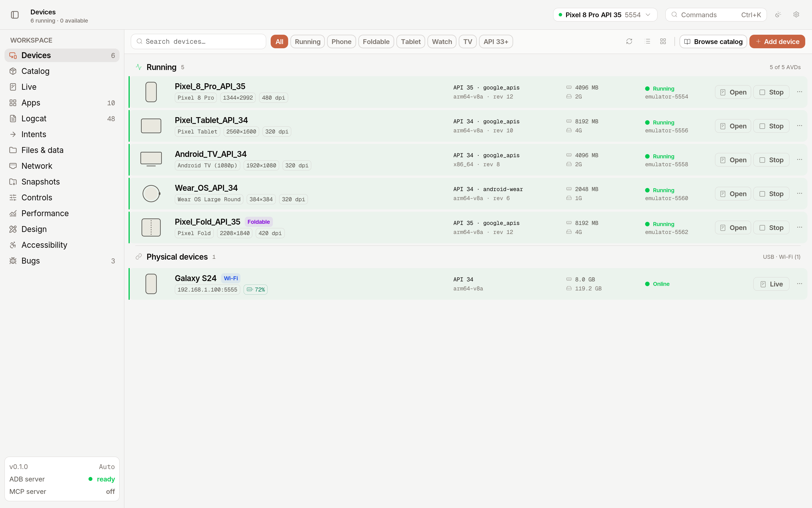Stop the Pixel_8_Pro_API_35 emulator
The image size is (812, 508).
click(771, 92)
